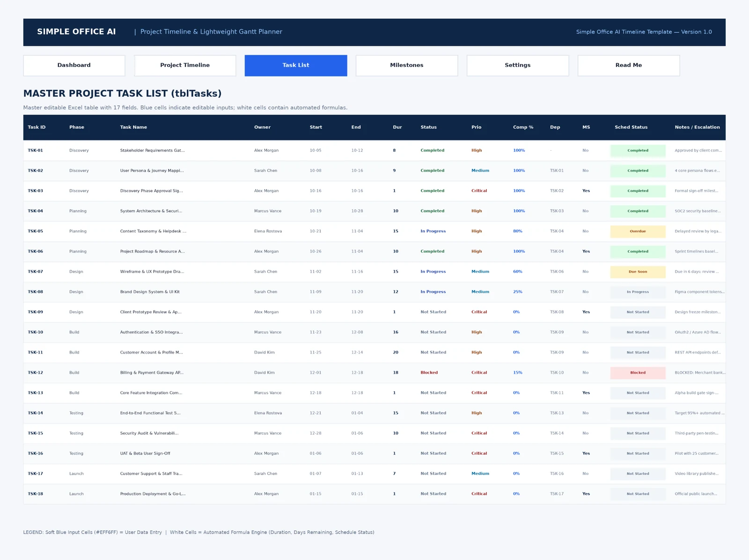Click the Overdue status badge for TSK-05
Viewport: 749px width, 560px height.
[638, 232]
